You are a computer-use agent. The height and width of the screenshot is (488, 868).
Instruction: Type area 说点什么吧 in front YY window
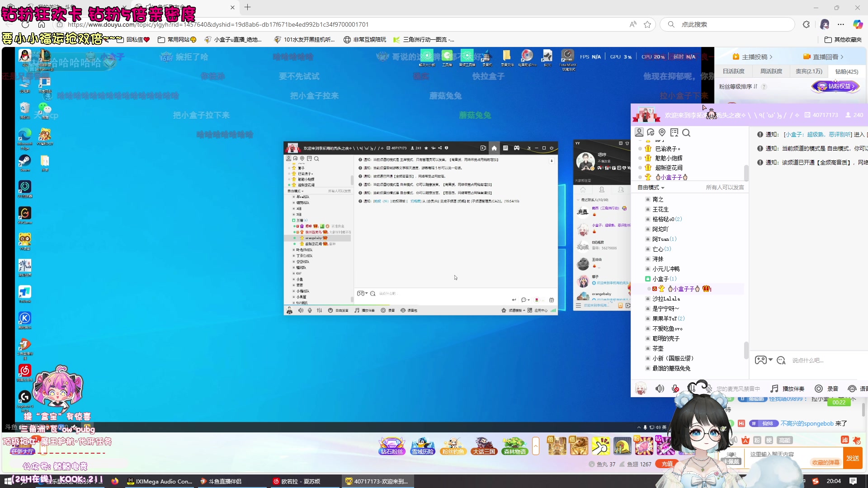click(x=808, y=361)
